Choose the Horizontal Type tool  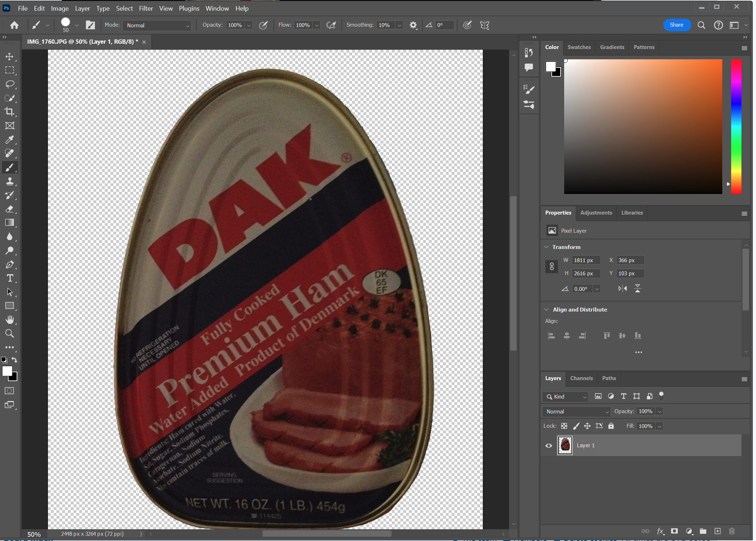[x=10, y=278]
